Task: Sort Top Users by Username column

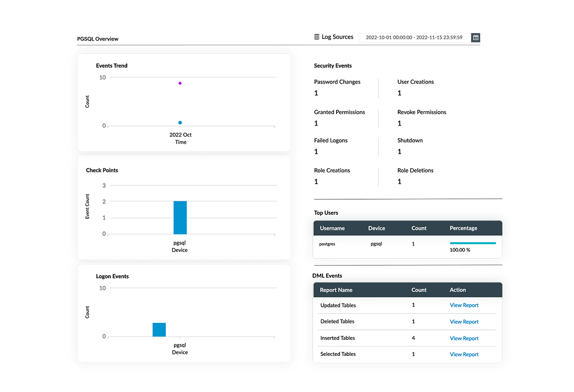Action: pyautogui.click(x=332, y=228)
